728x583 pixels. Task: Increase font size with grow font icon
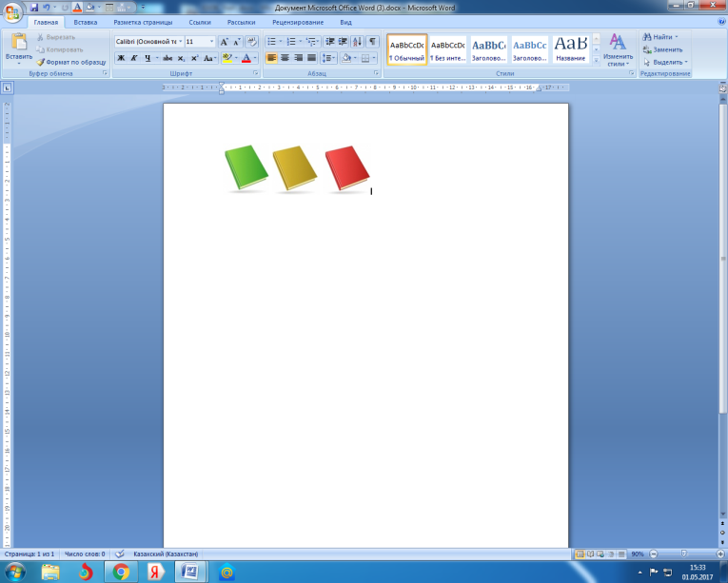[x=225, y=42]
